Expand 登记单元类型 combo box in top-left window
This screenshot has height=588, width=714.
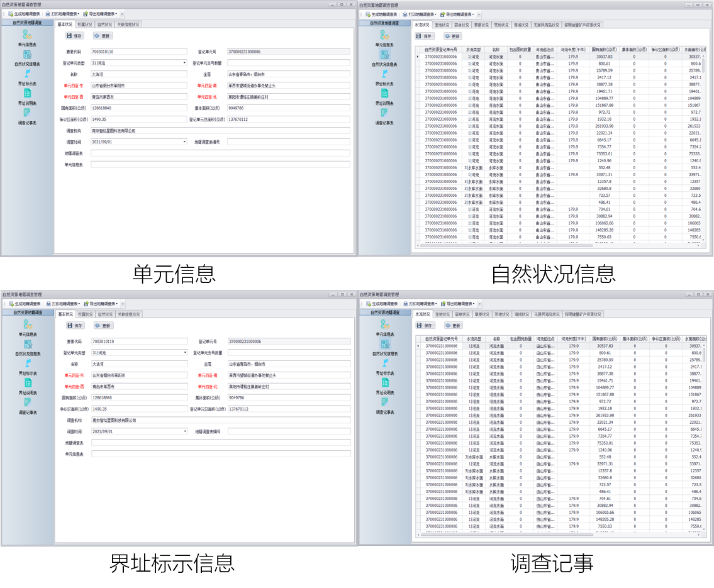point(184,63)
